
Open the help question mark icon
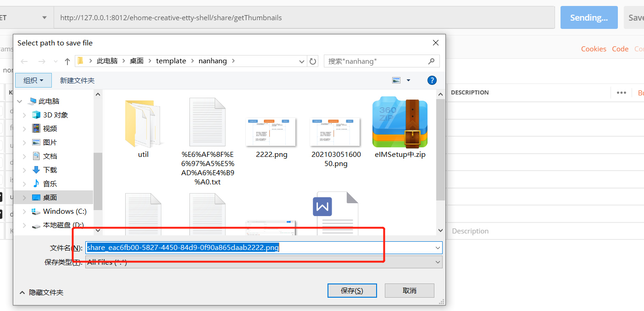[432, 80]
